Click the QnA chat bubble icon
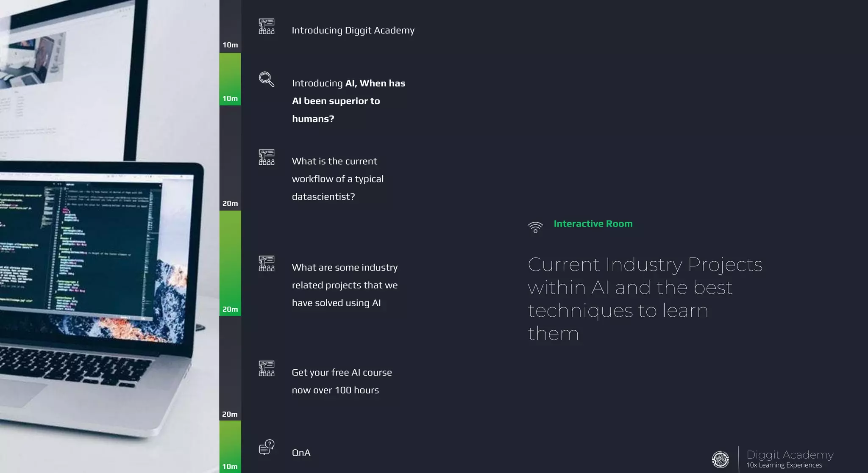The image size is (868, 473). (267, 447)
